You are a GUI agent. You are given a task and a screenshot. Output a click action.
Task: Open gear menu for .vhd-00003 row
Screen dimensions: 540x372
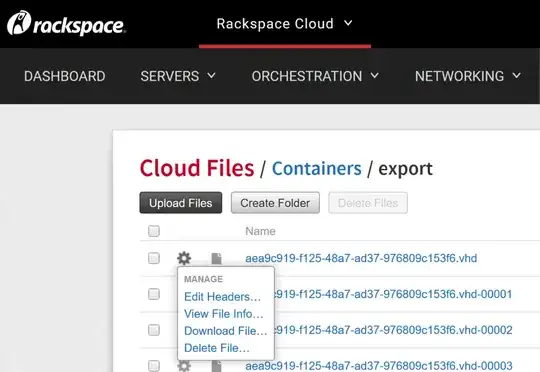[x=184, y=365]
